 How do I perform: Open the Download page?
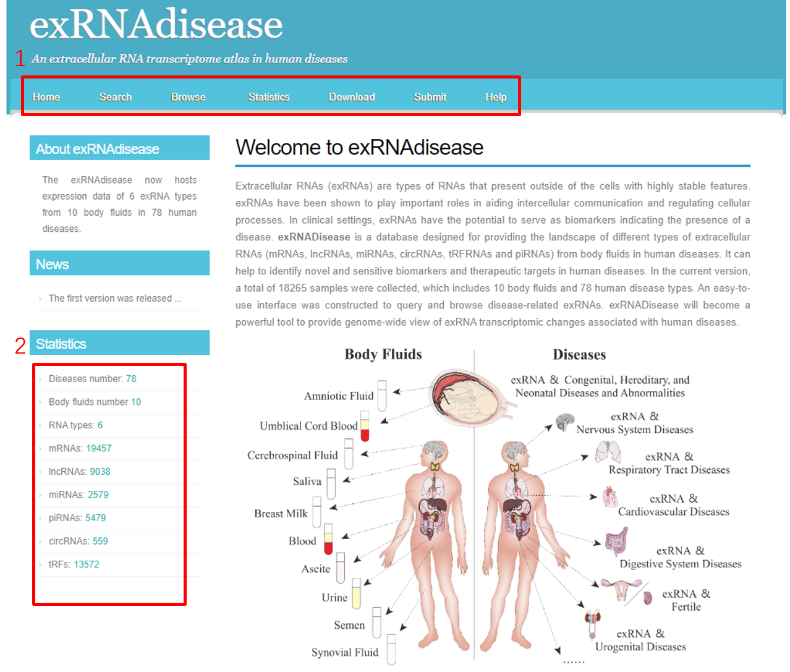point(352,97)
